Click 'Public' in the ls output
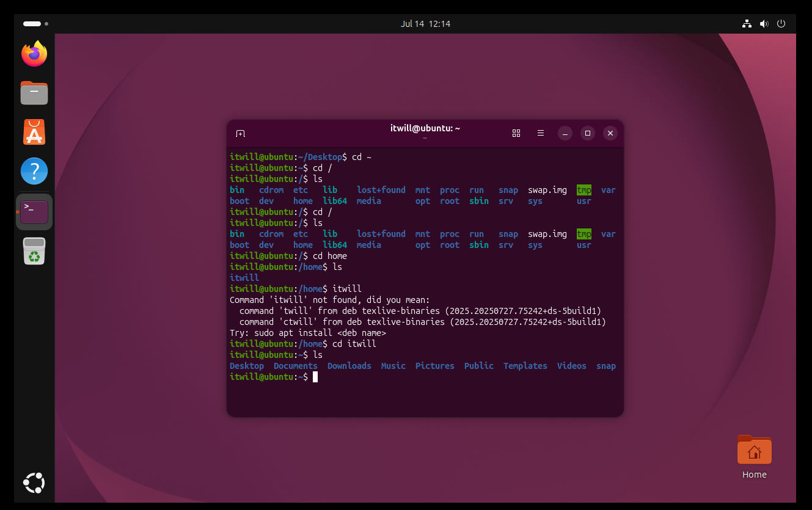This screenshot has width=812, height=510. (x=479, y=366)
